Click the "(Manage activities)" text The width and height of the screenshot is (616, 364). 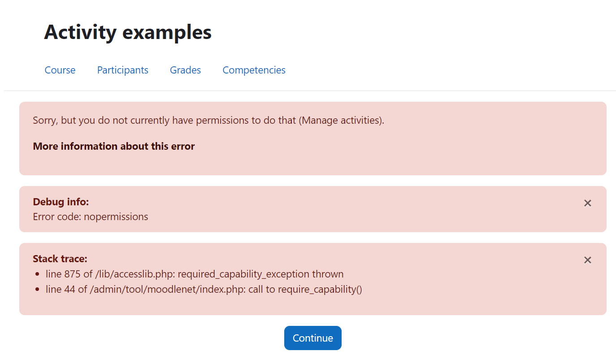[342, 121]
